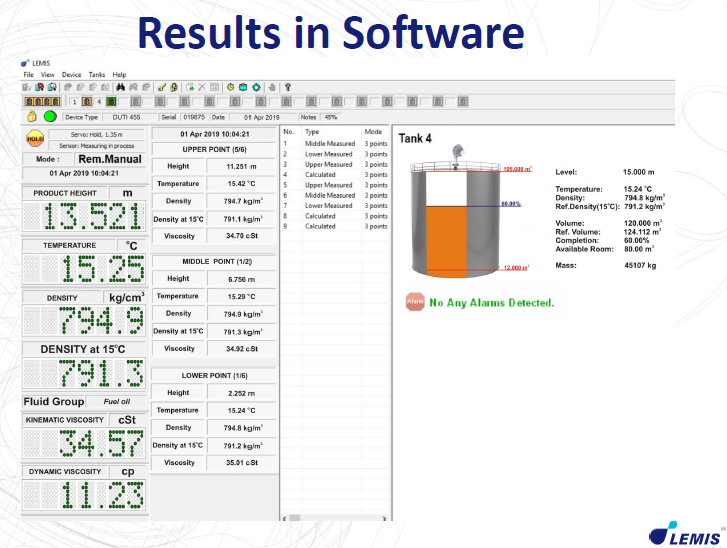Image resolution: width=727 pixels, height=548 pixels.
Task: Click the Type column header
Action: 312,132
